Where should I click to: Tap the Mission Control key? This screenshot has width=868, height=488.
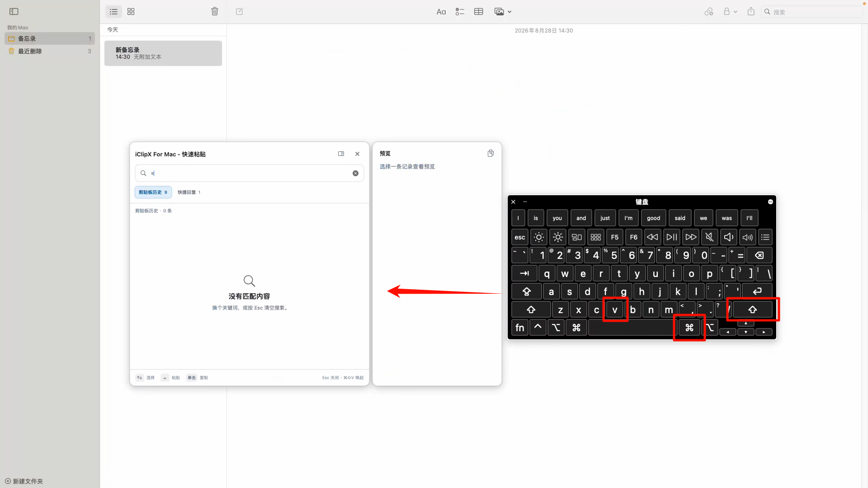577,237
